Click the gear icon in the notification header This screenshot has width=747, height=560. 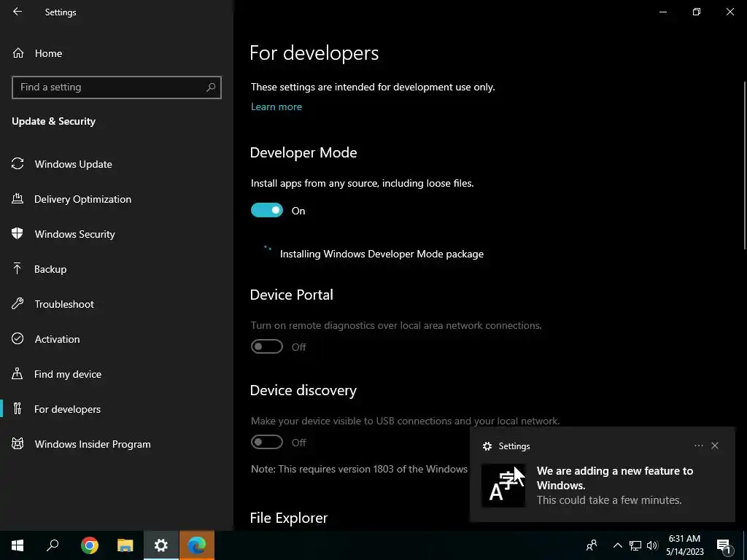tap(487, 446)
